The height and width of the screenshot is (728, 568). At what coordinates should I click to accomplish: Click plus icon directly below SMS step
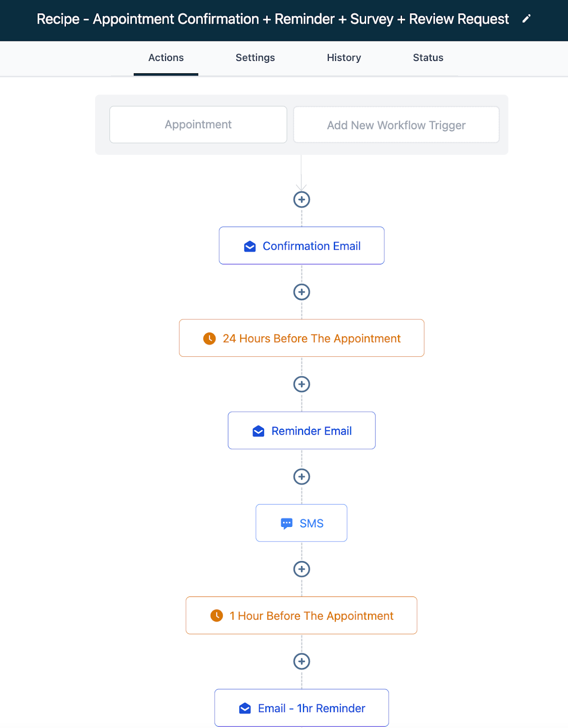point(302,569)
